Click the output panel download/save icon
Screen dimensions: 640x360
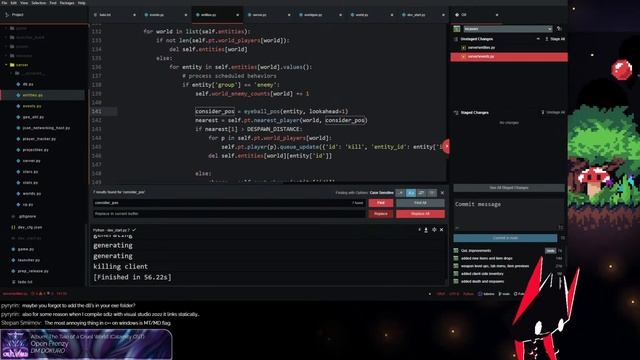pyautogui.click(x=426, y=230)
